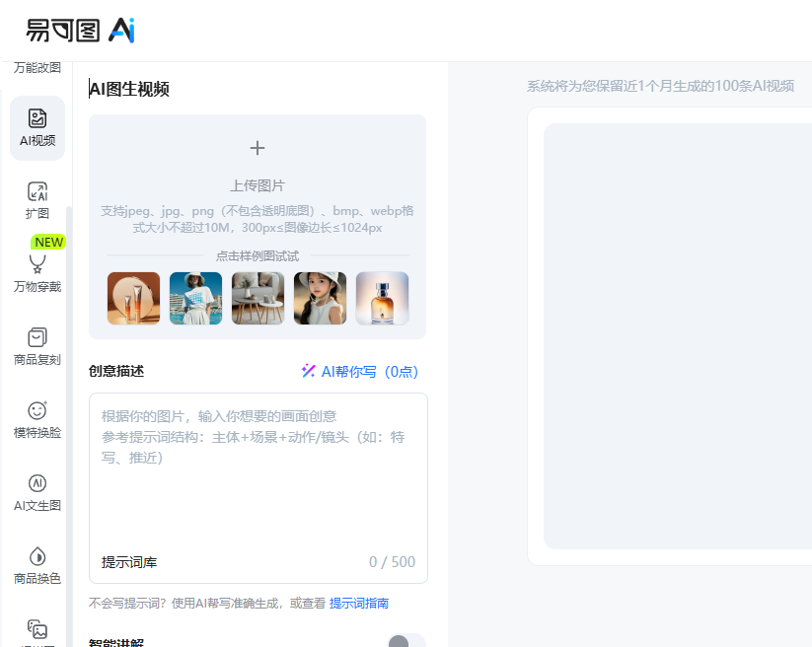Click the 易可图 AI logo

(x=80, y=31)
